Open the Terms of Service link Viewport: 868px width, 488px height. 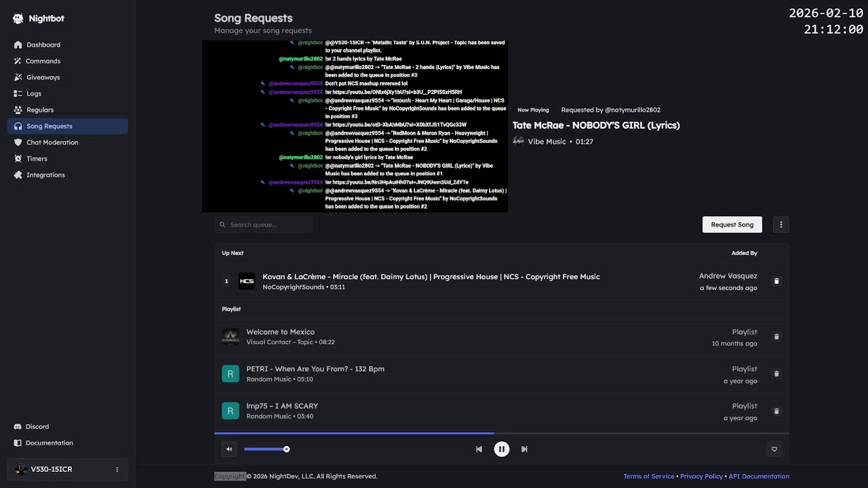pyautogui.click(x=649, y=476)
